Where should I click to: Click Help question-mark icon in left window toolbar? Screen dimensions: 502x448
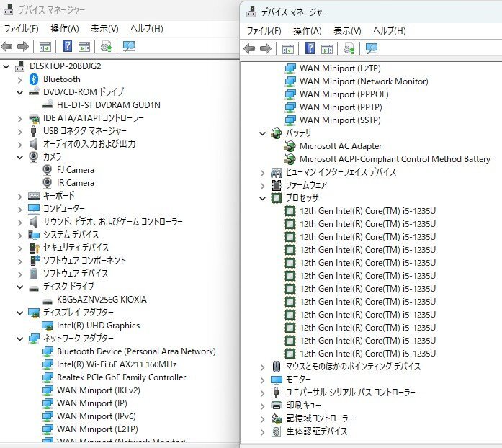click(x=67, y=46)
